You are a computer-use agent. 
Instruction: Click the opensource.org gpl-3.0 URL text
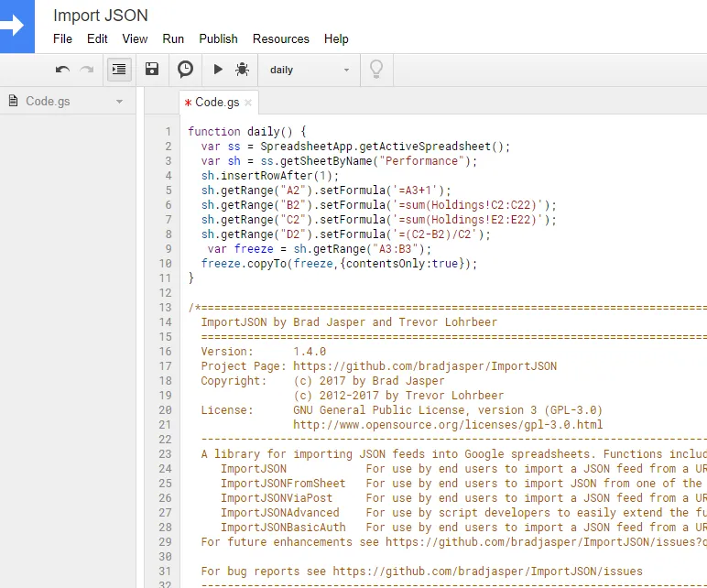coord(448,425)
